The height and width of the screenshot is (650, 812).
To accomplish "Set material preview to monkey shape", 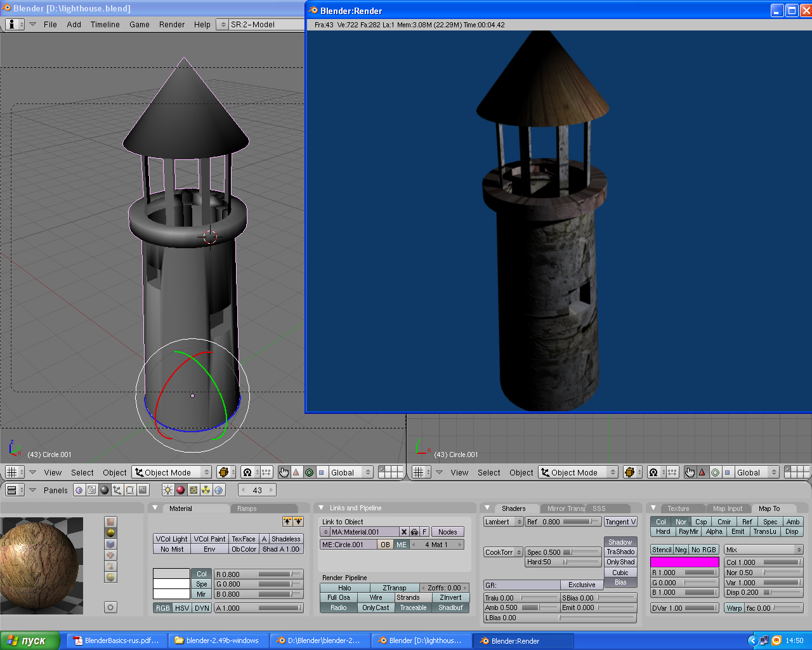I will (x=111, y=555).
